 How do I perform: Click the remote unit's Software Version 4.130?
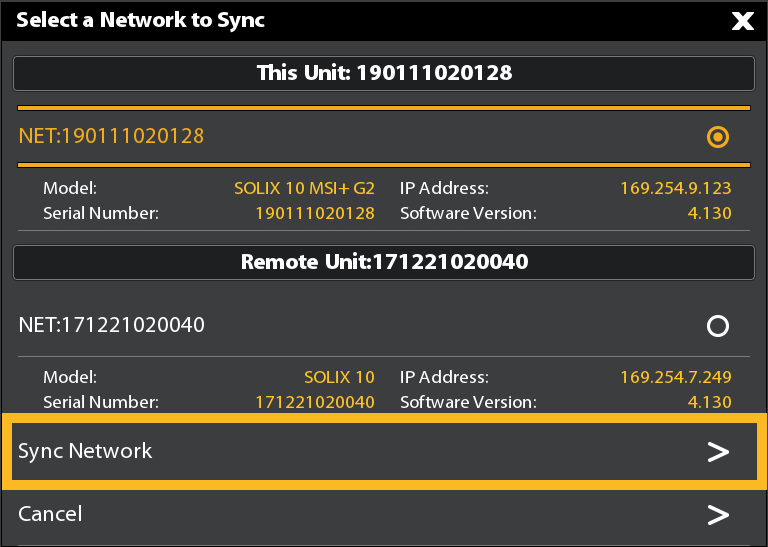709,402
